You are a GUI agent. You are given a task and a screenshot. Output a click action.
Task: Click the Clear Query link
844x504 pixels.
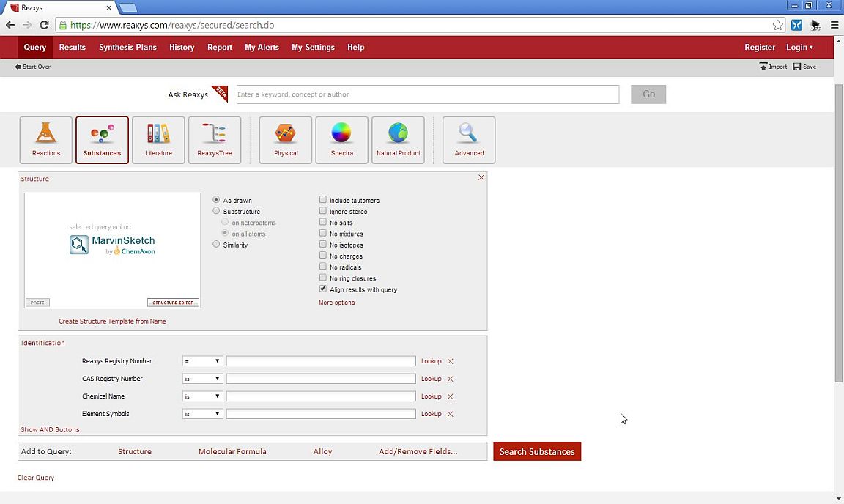(x=35, y=478)
